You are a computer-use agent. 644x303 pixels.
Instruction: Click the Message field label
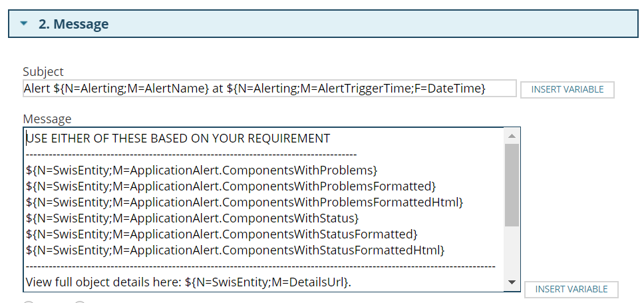(47, 119)
